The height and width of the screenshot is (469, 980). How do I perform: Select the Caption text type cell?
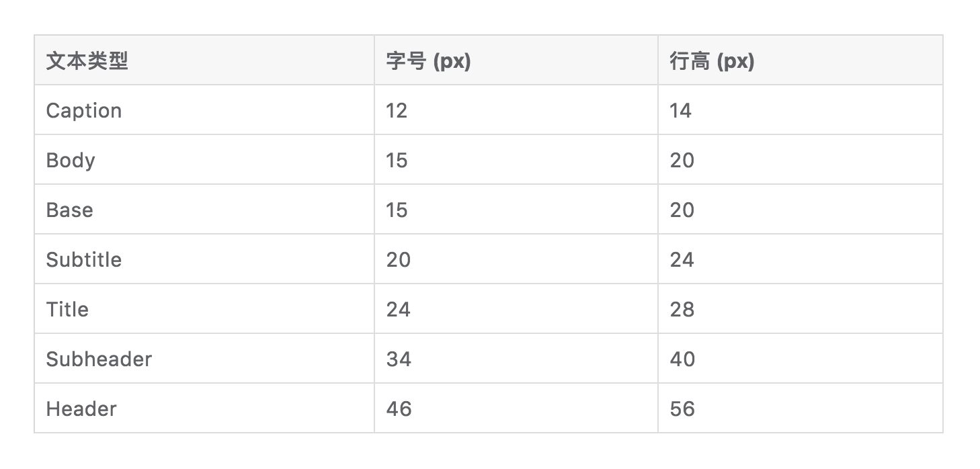click(84, 111)
